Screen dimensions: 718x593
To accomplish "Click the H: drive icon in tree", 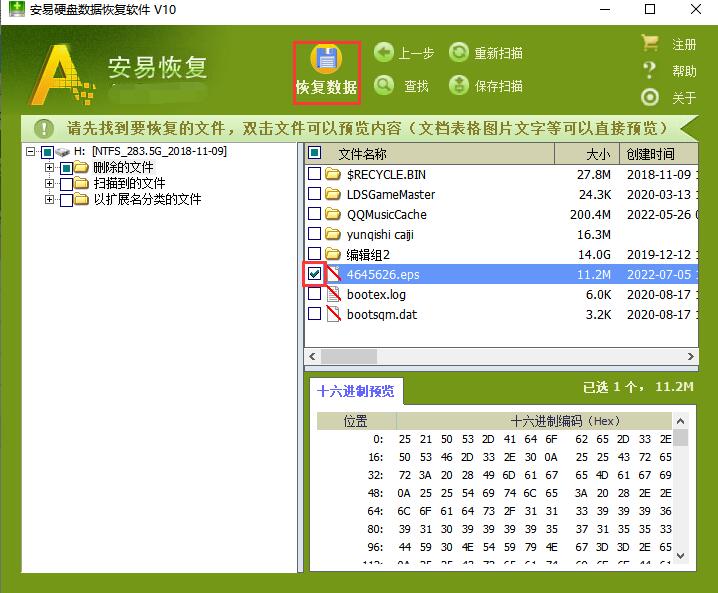I will pyautogui.click(x=63, y=152).
